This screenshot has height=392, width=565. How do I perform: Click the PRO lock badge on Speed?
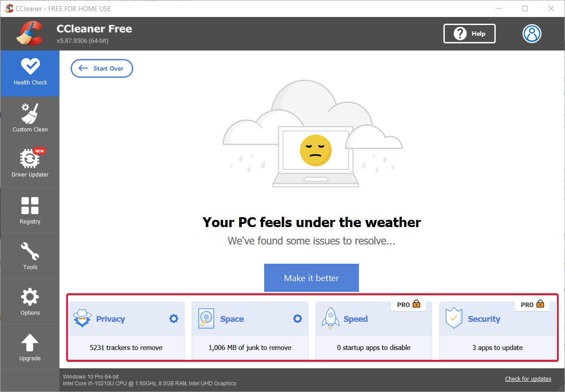409,304
